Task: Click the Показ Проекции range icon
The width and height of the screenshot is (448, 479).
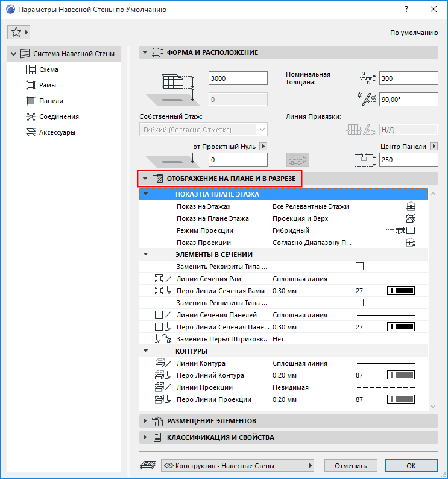Action: [411, 243]
